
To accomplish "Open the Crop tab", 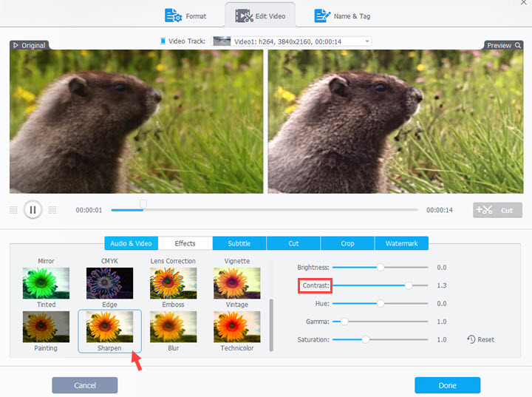I will pos(347,243).
